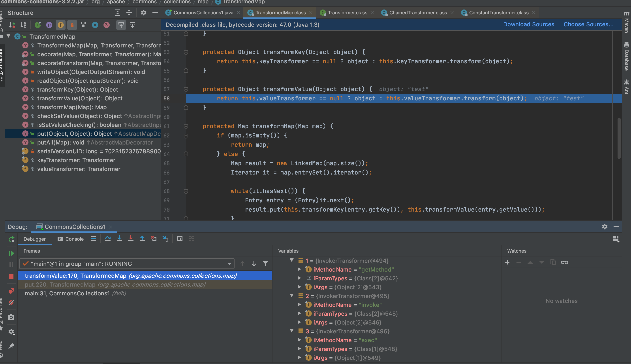Viewport: 631px width, 364px height.
Task: Click Step Out button
Action: (142, 239)
